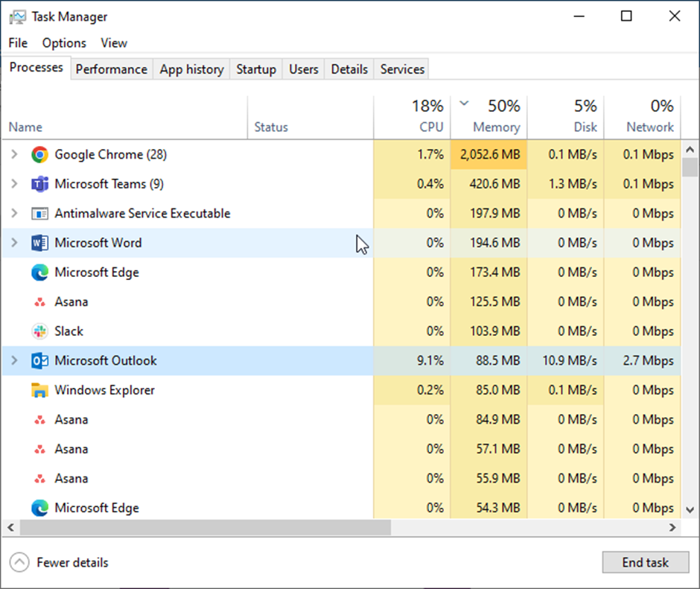Screen dimensions: 700x589
Task: Click the Asana icon in 55.9 MB row
Action: coord(39,479)
